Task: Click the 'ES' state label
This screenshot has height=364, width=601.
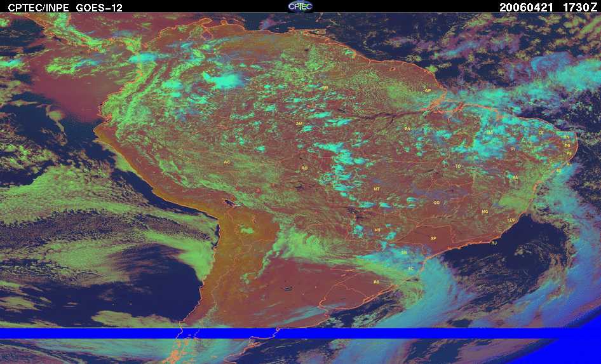Action: (511, 220)
